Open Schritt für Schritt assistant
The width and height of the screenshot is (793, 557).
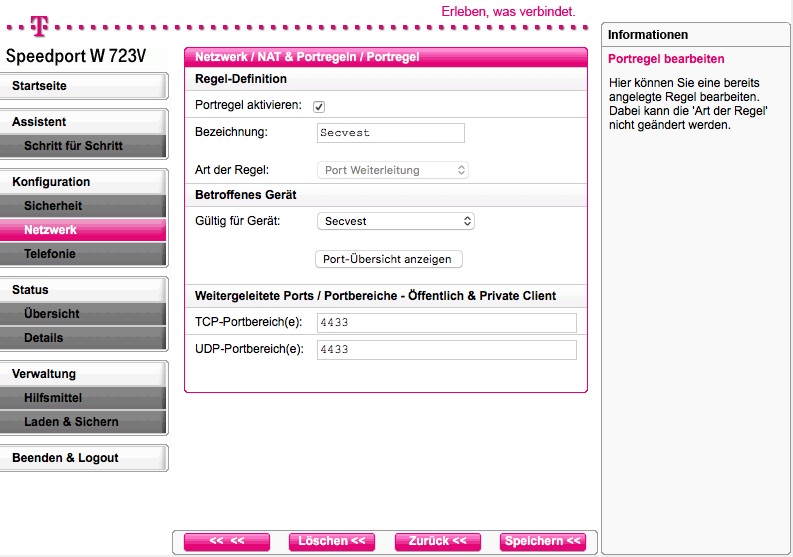(x=83, y=146)
